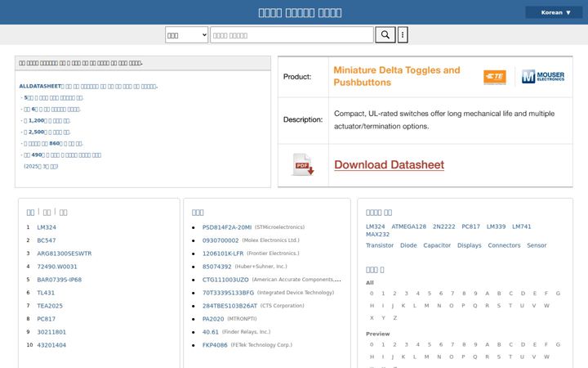Open the Diode category link

(408, 245)
